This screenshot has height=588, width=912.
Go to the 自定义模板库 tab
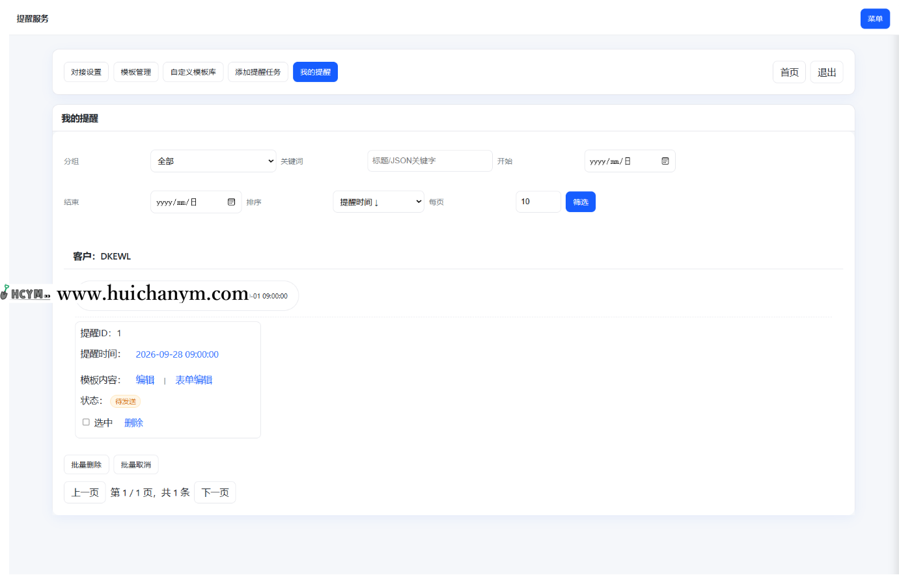click(x=193, y=72)
